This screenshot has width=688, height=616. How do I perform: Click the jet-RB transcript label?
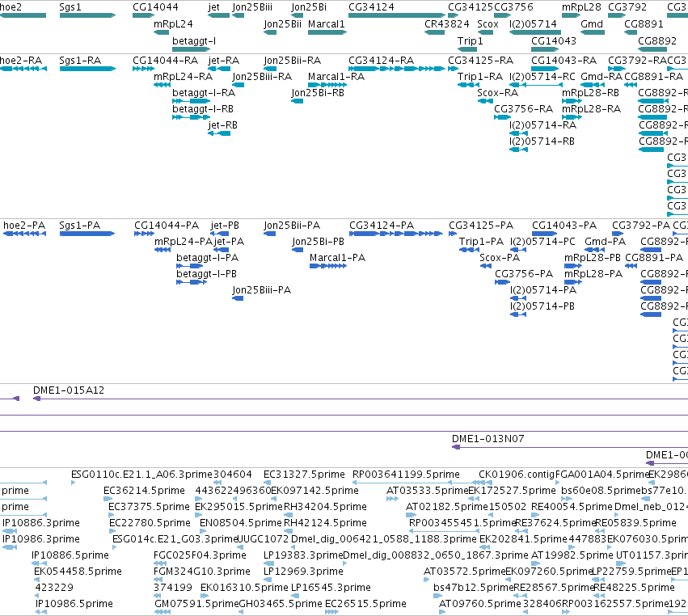coord(222,125)
